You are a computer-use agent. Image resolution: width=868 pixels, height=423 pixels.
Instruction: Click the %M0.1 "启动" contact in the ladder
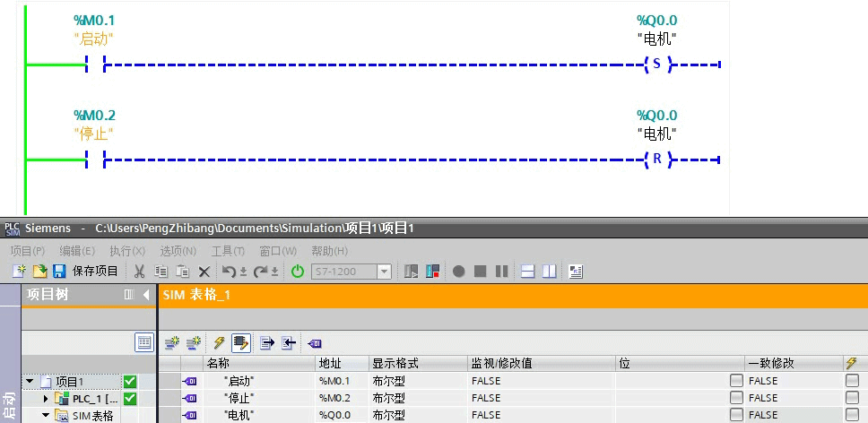click(x=95, y=65)
